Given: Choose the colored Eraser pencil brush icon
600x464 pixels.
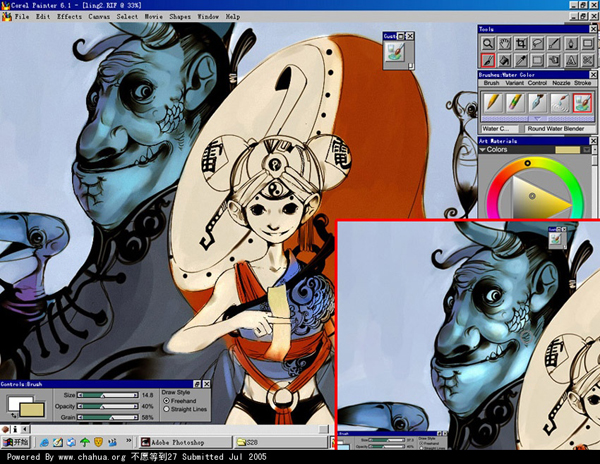Looking at the screenshot, I should pyautogui.click(x=514, y=103).
